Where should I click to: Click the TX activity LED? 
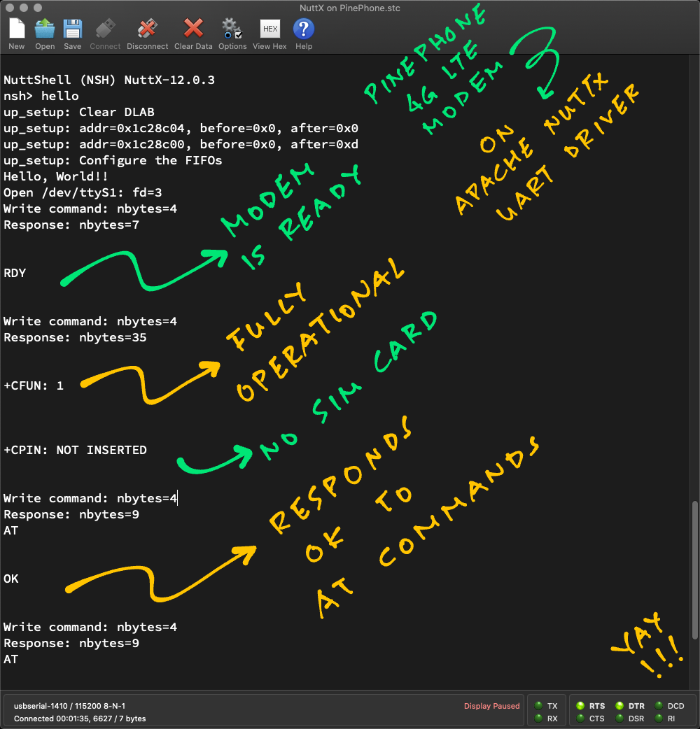(538, 706)
